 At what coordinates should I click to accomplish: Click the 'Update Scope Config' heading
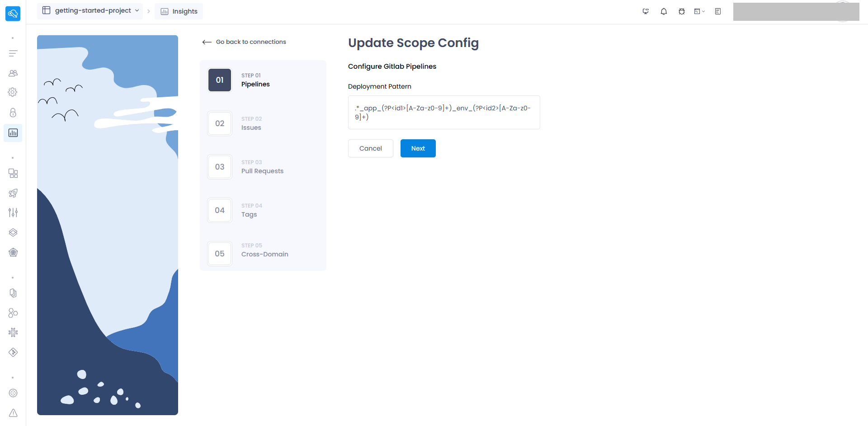tap(413, 43)
